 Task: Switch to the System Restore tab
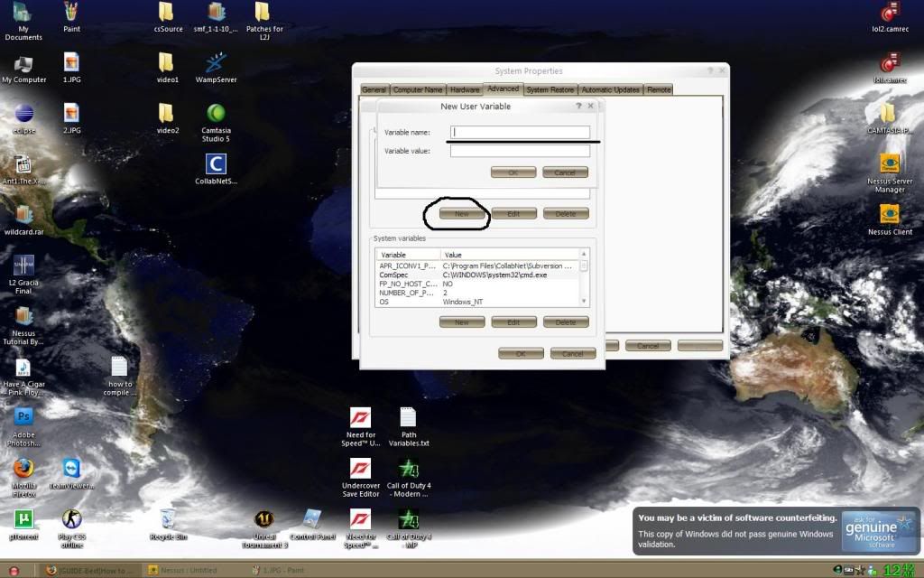[x=550, y=89]
